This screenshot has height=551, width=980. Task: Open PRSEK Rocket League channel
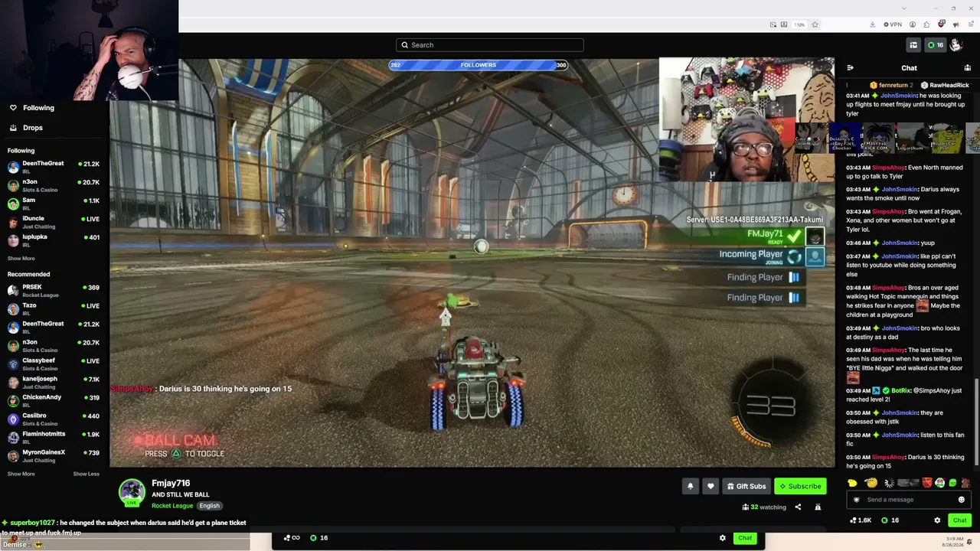click(x=54, y=290)
